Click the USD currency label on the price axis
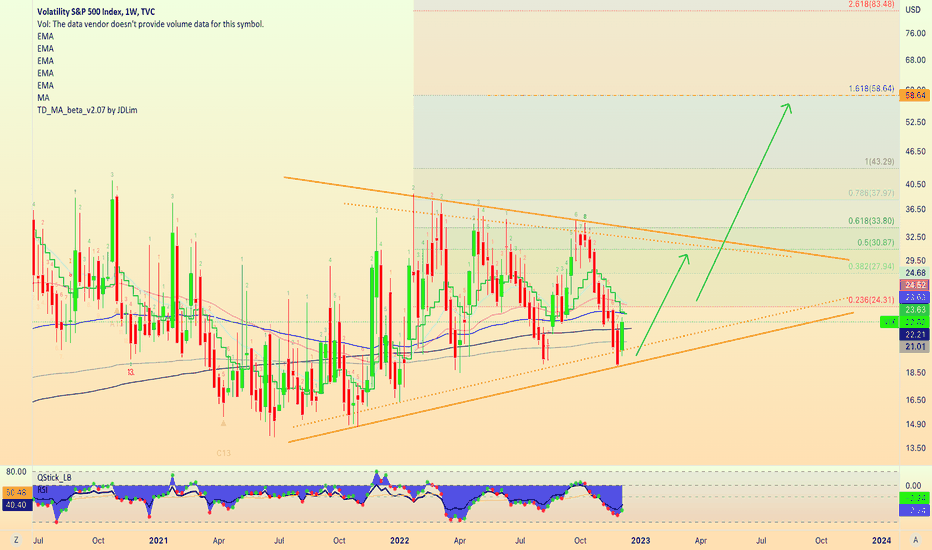 [913, 10]
